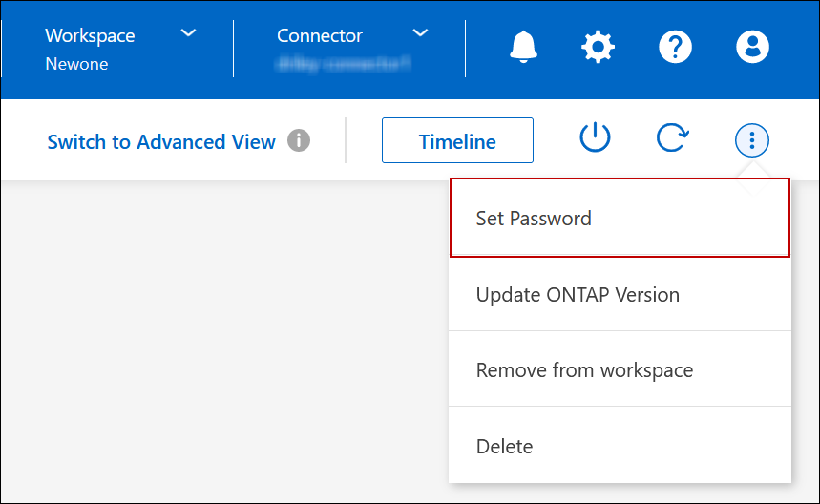Expand the Workspace dropdown chevron
This screenshot has width=820, height=504.
(x=189, y=33)
